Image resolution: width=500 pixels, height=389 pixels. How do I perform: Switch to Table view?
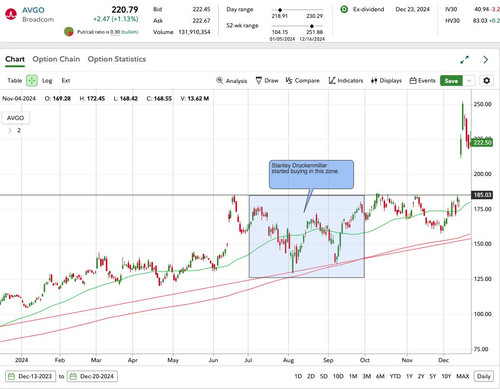14,81
